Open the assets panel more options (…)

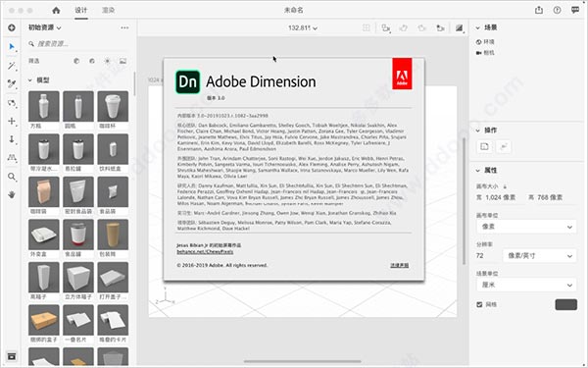coord(124,27)
